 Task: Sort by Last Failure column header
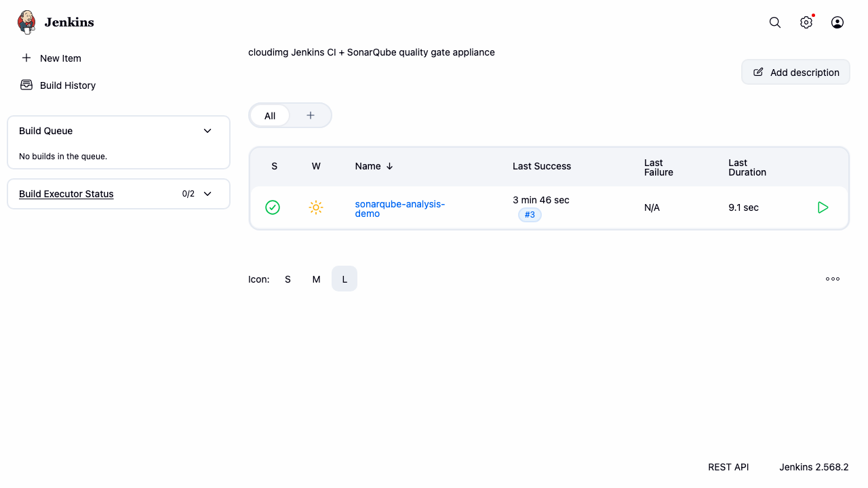coord(658,167)
